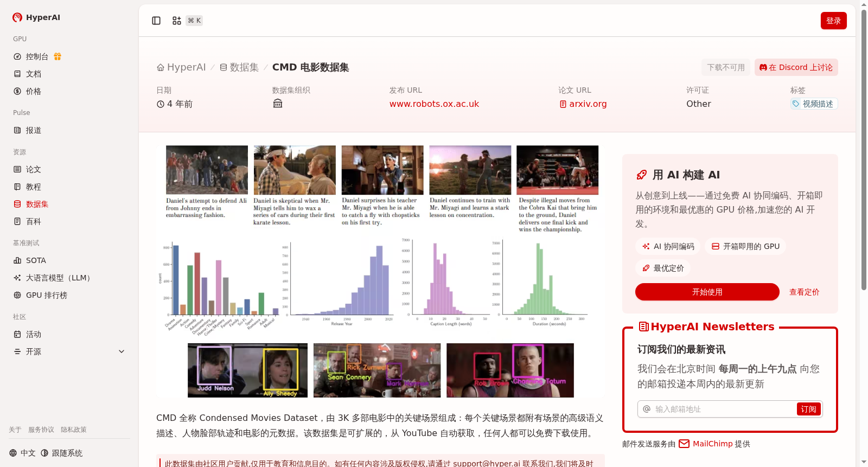Click the 订阅 subscribe button
Screen dimensions: 868x467
click(808, 409)
